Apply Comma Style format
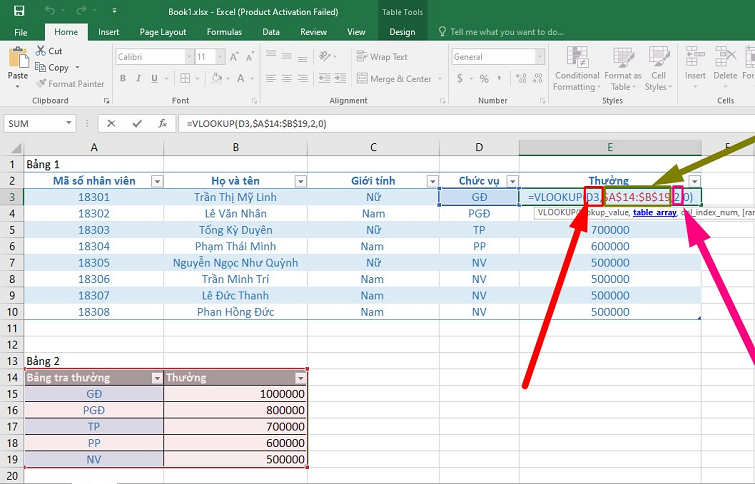The image size is (755, 484). [500, 78]
